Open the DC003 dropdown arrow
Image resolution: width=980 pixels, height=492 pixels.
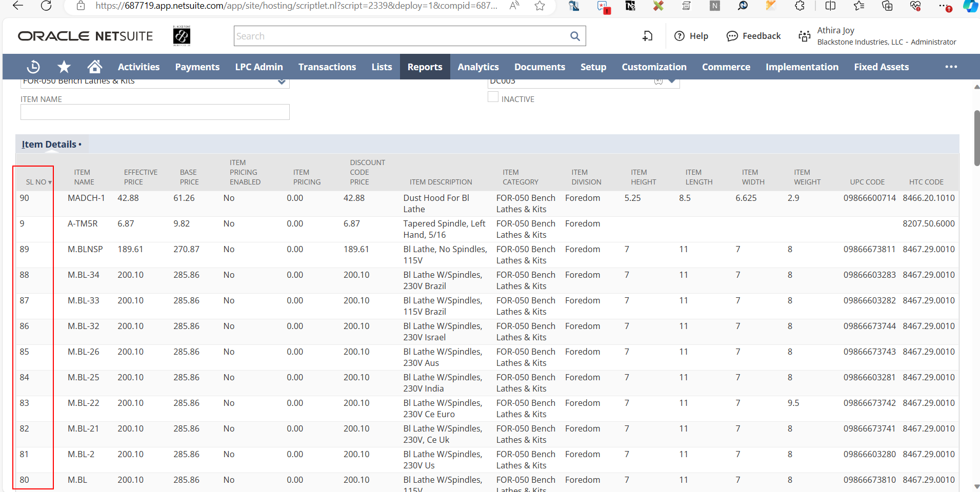tap(672, 81)
